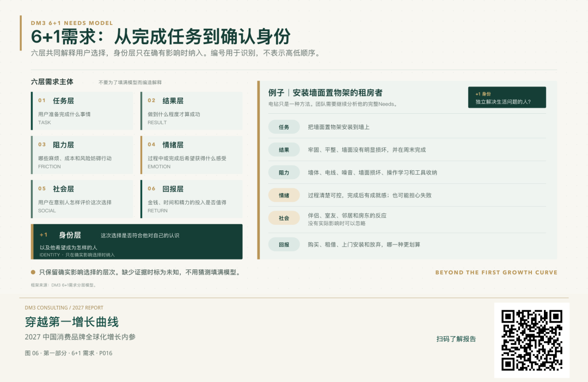Select the 回报层 card
Viewport: 588px width, 382px height.
point(191,199)
